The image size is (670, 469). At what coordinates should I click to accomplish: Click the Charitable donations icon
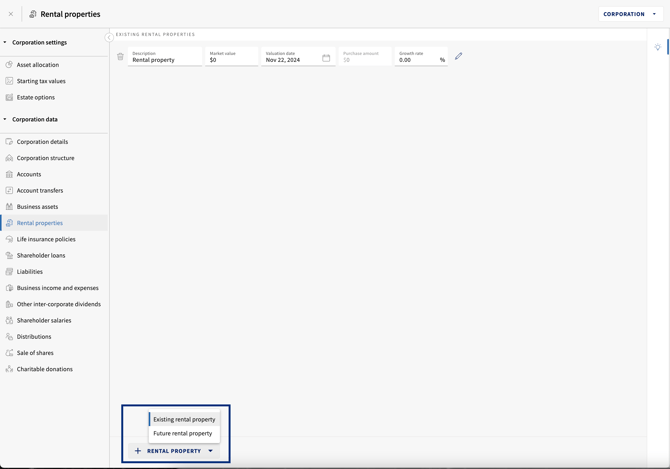click(x=9, y=369)
